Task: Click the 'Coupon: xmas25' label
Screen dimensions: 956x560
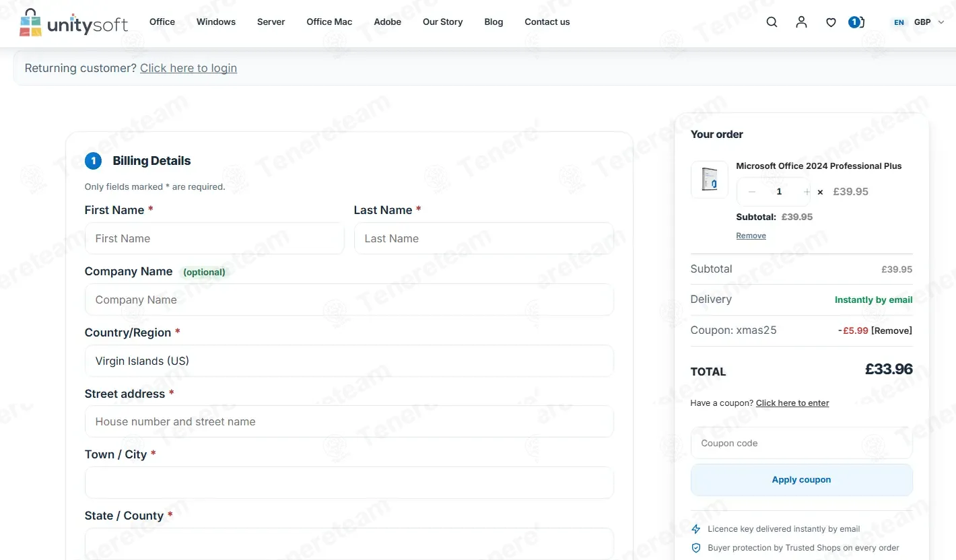Action: (x=734, y=330)
